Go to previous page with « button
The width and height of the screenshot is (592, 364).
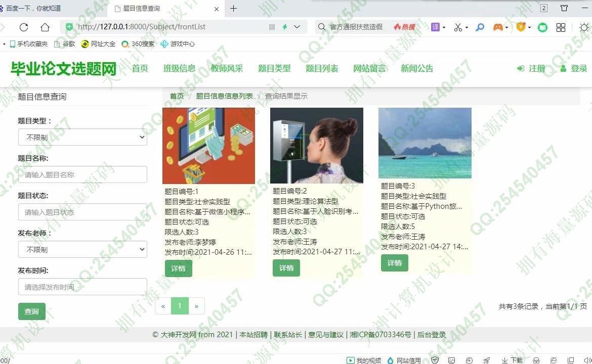(x=163, y=306)
